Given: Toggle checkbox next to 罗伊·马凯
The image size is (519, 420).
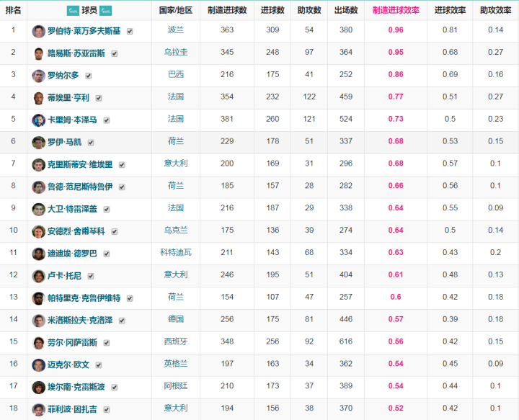Looking at the screenshot, I should (x=91, y=143).
